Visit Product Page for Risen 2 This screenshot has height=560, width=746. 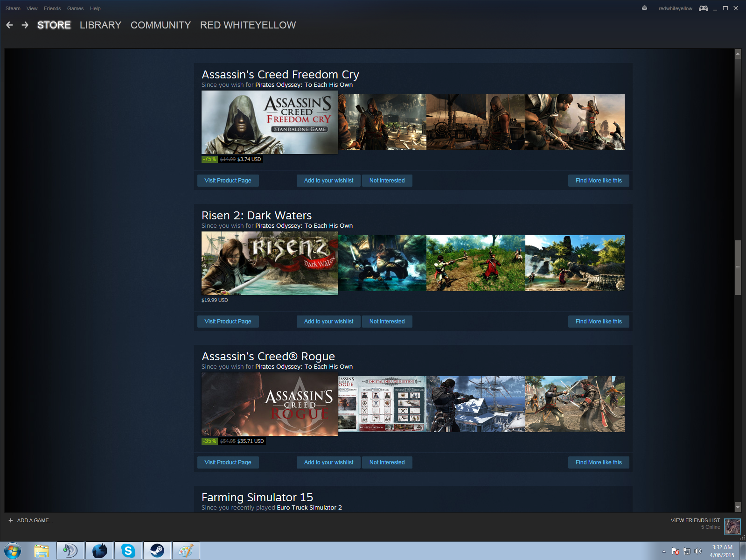[x=228, y=322]
